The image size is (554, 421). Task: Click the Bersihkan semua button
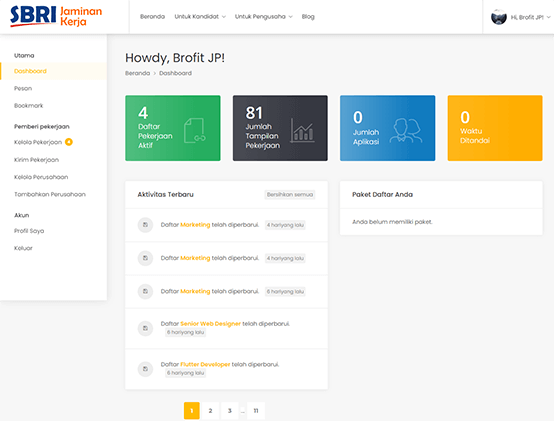(x=290, y=195)
